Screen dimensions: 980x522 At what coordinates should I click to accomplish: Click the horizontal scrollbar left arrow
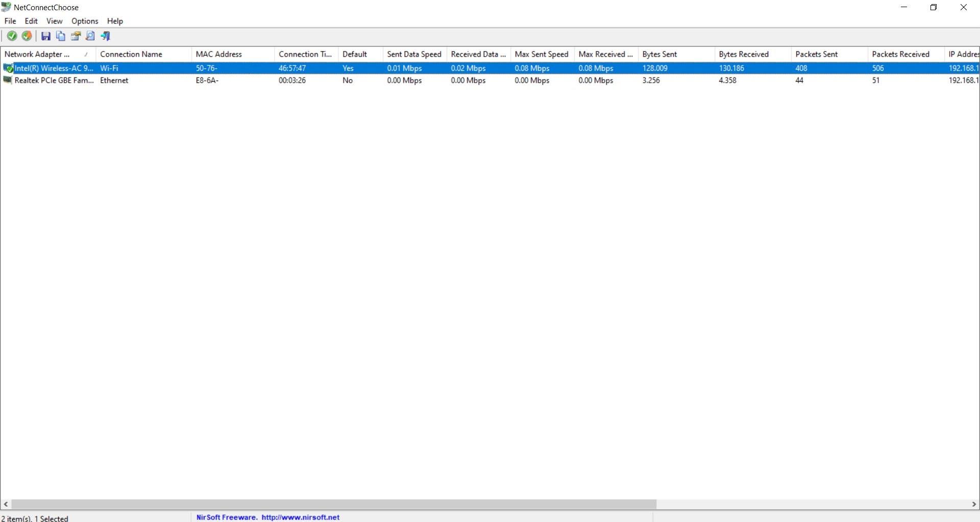pyautogui.click(x=6, y=504)
